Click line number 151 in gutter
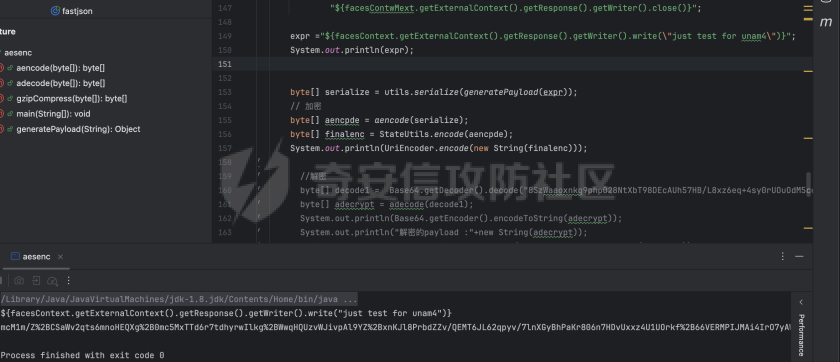The image size is (840, 362). click(x=225, y=64)
